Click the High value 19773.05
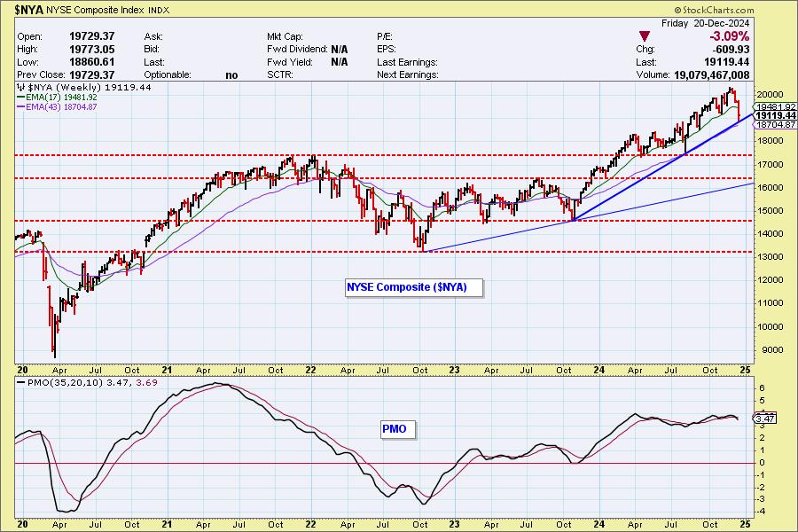Screen dimensions: 798x532 coord(91,49)
